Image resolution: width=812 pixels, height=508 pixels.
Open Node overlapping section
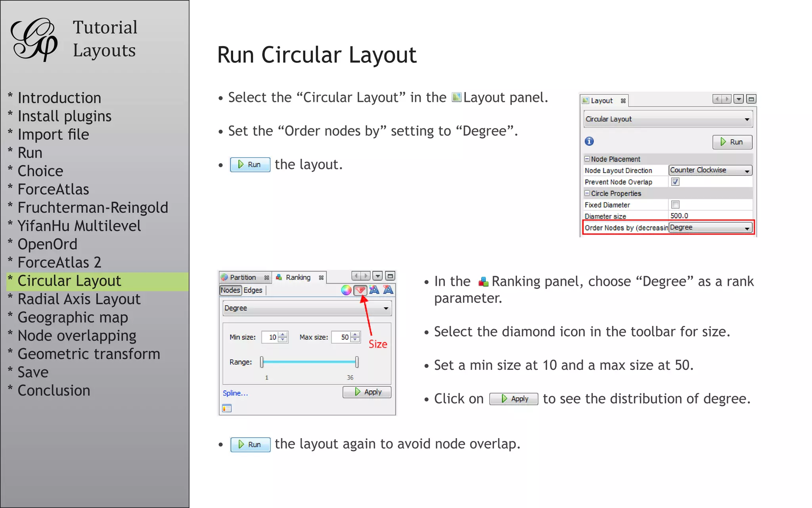point(77,336)
